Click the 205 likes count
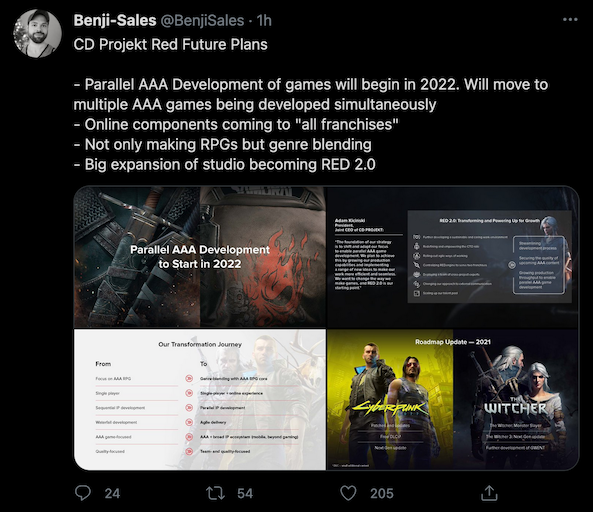This screenshot has height=512, width=593. (382, 493)
